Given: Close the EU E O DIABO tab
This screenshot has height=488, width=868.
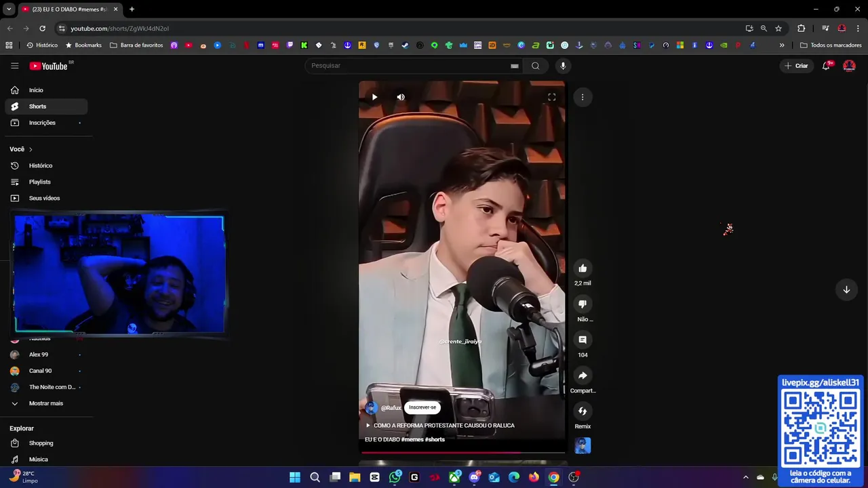Looking at the screenshot, I should coord(115,9).
